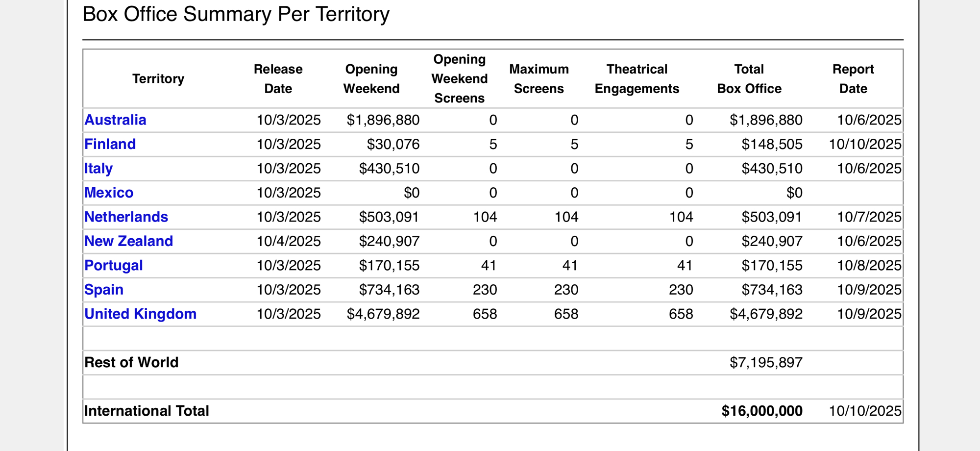
Task: Open the Australia territory link
Action: click(115, 120)
